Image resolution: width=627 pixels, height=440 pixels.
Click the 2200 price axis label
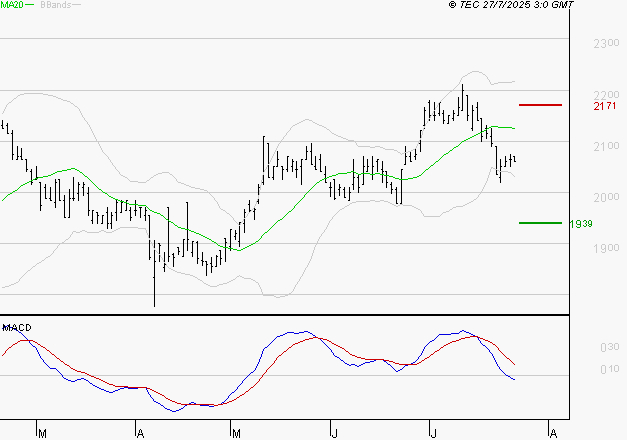[606, 95]
